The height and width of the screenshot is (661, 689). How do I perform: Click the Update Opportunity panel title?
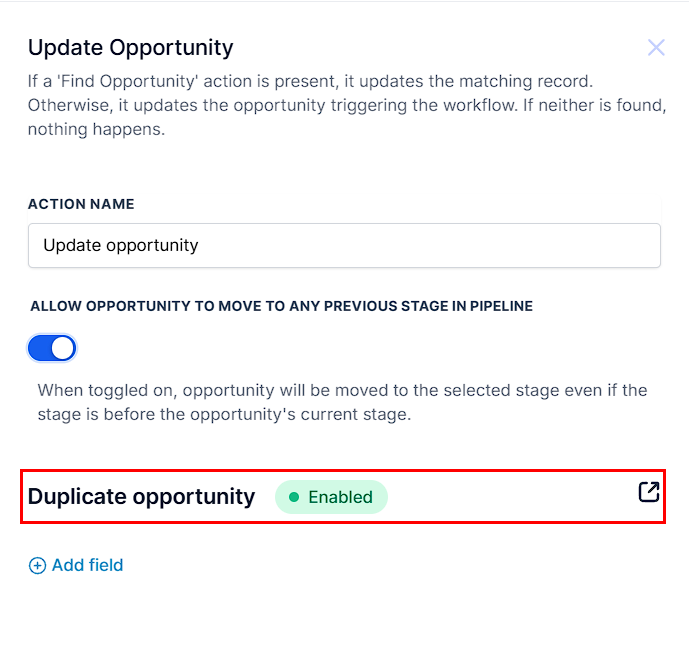click(x=131, y=47)
